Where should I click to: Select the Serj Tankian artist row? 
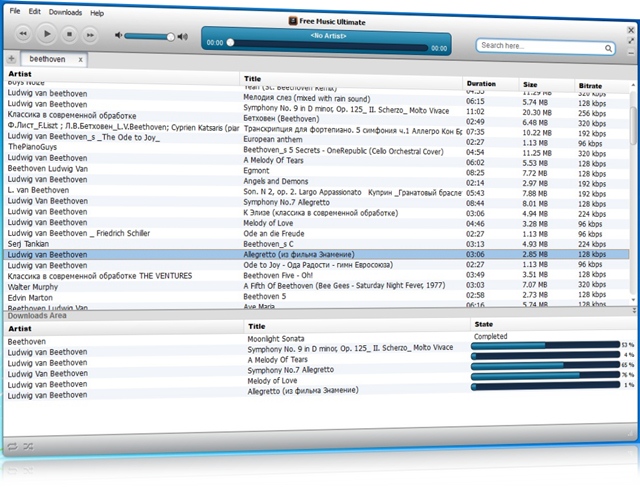[28, 244]
